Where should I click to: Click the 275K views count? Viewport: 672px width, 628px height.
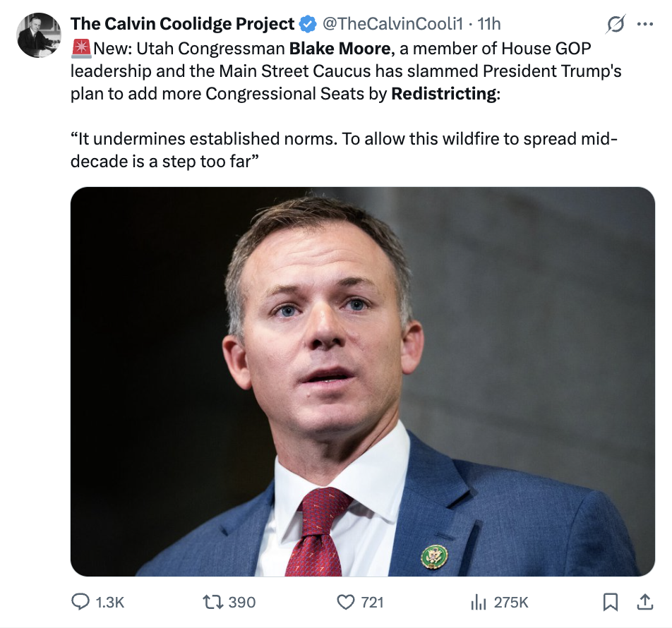[510, 602]
